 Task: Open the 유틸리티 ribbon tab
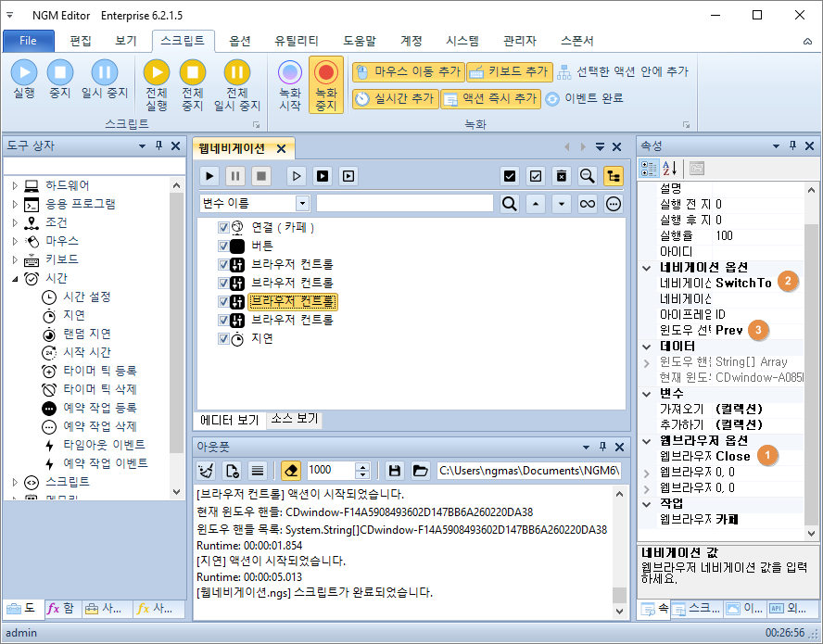[x=296, y=41]
